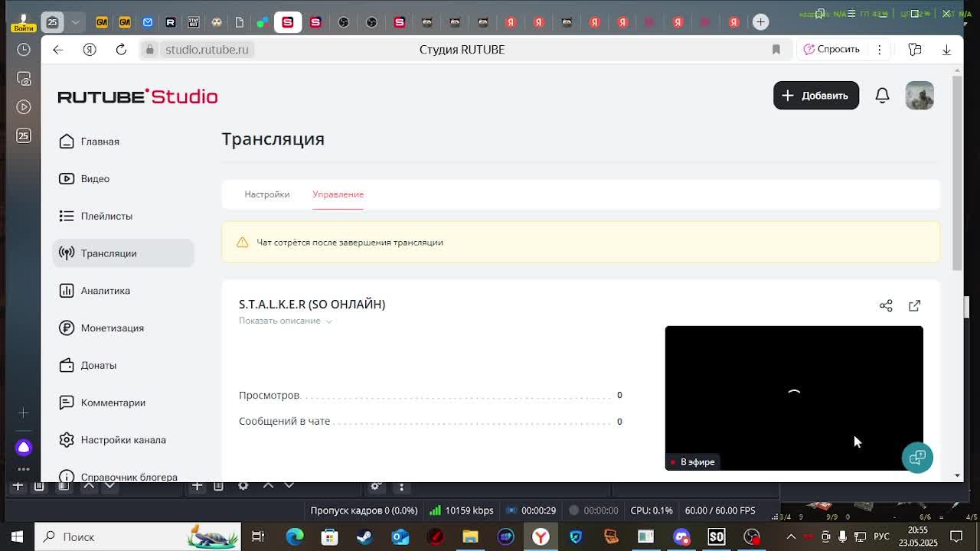This screenshot has width=980, height=551.
Task: Click OBS sources settings gear icon
Action: point(243,485)
